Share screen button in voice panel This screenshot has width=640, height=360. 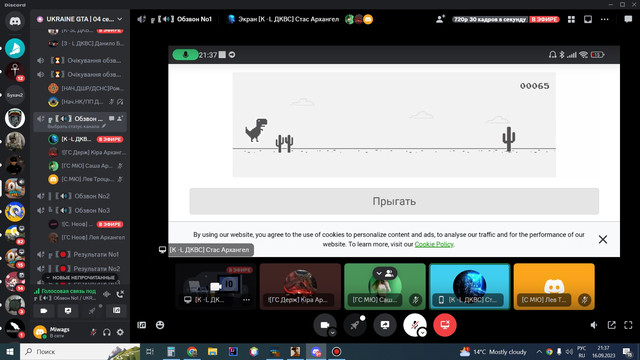click(68, 311)
